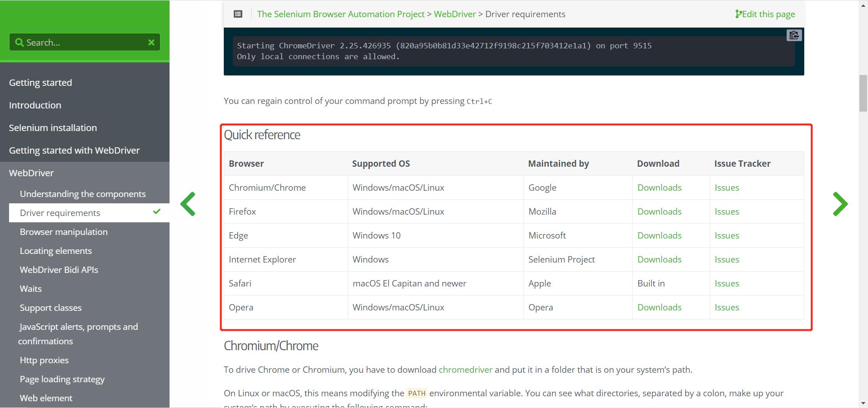Image resolution: width=868 pixels, height=408 pixels.
Task: Open Browser manipulation page
Action: click(64, 232)
